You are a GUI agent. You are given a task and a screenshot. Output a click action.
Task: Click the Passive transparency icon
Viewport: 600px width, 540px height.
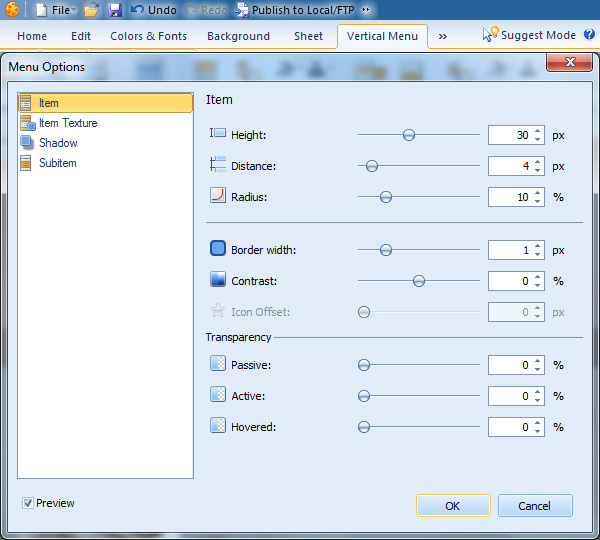coord(218,363)
